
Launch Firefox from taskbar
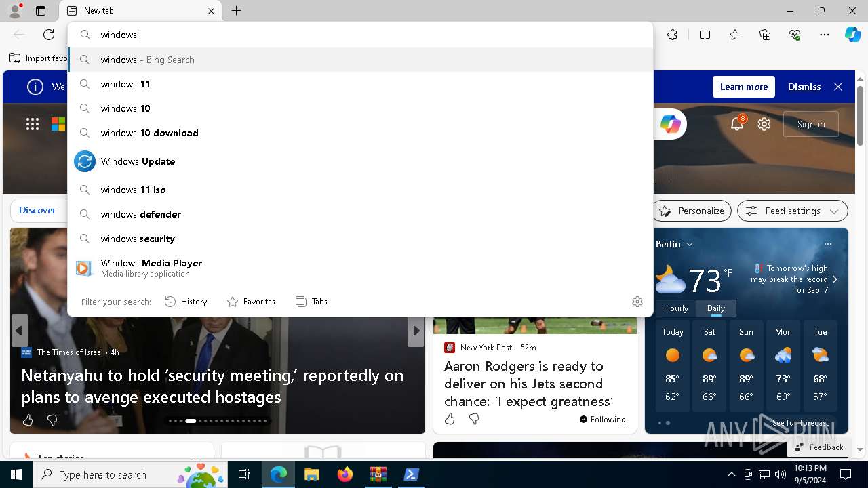[x=344, y=474]
